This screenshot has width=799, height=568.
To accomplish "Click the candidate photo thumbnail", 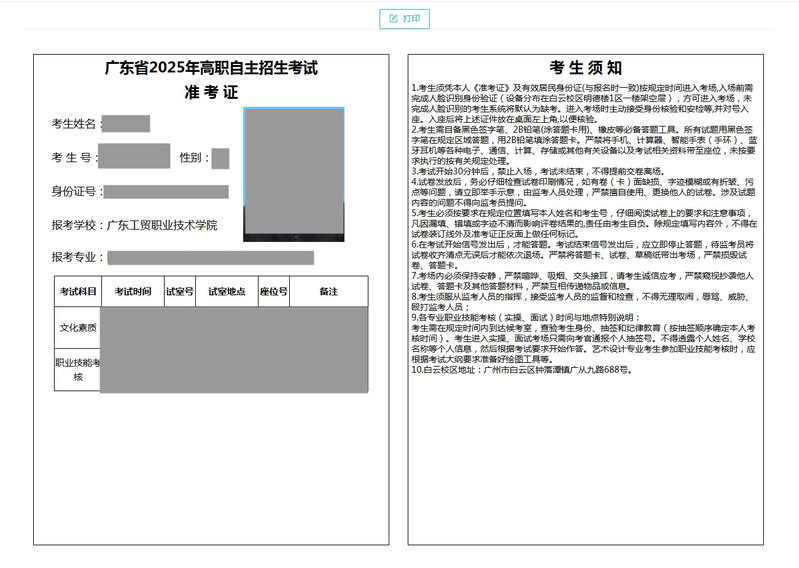I will click(x=294, y=175).
